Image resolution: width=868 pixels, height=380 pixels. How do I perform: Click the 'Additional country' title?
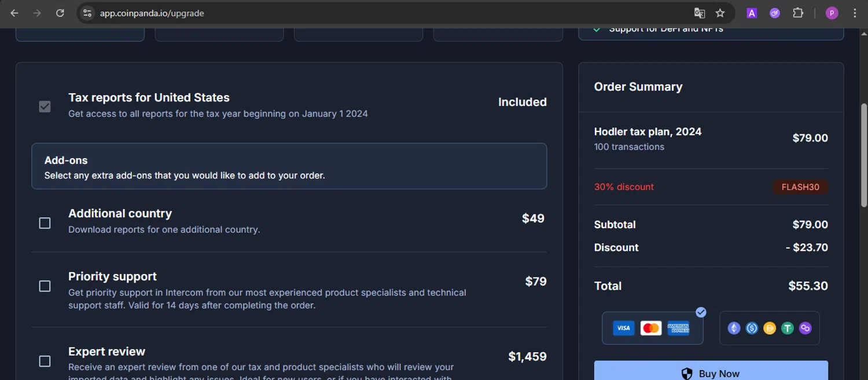120,213
